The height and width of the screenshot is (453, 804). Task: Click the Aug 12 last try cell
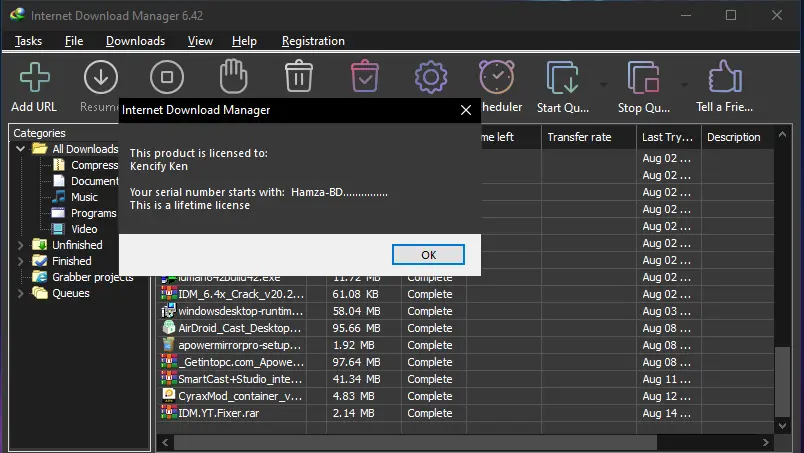point(667,396)
